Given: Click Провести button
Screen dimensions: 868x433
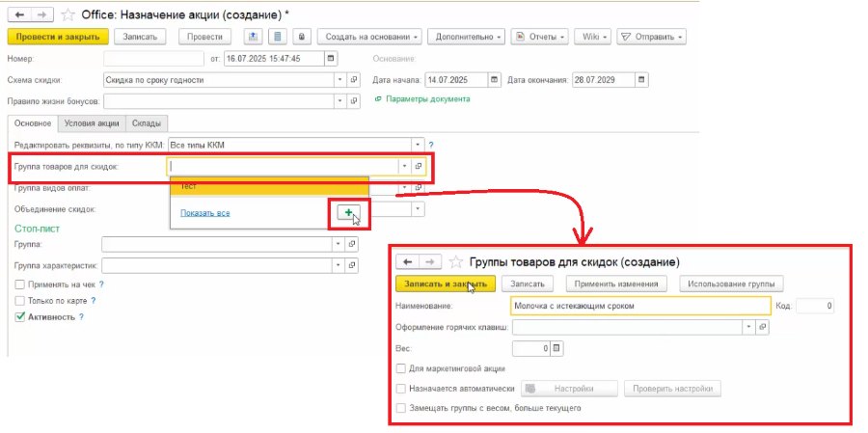Looking at the screenshot, I should (x=204, y=37).
